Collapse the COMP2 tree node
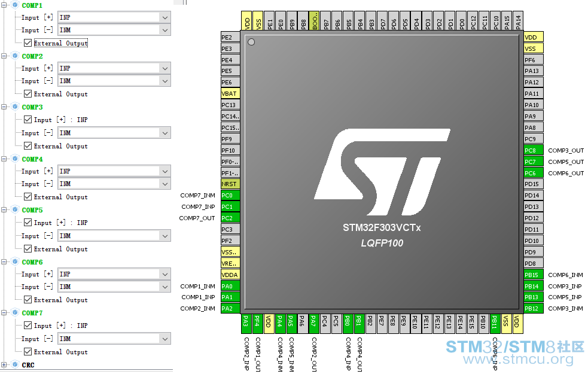This screenshot has height=374, width=588. [4, 56]
